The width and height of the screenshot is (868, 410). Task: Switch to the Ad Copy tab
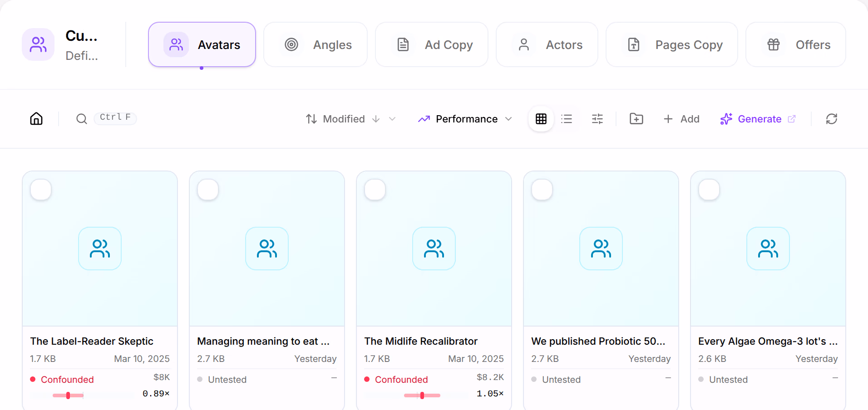point(432,44)
